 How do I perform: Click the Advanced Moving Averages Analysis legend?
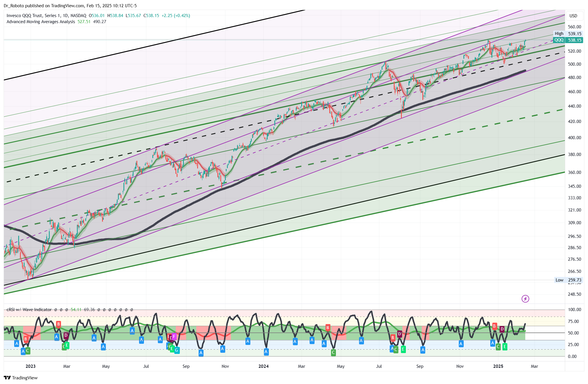pos(41,22)
